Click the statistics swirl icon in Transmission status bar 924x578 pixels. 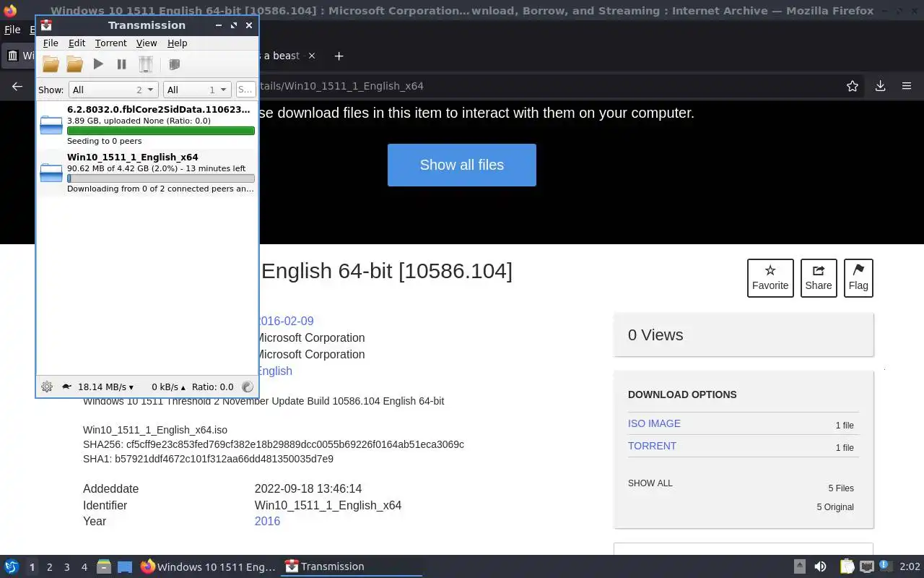pyautogui.click(x=247, y=387)
